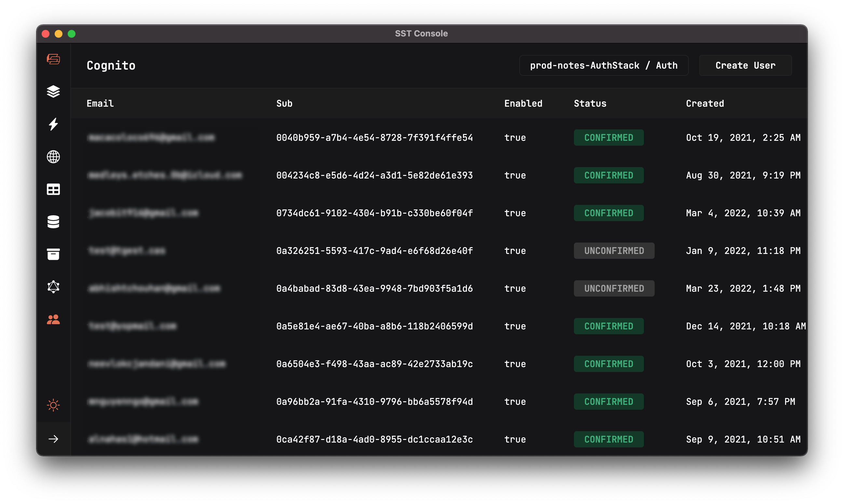Open Functions lightning bolt icon
This screenshot has width=844, height=504.
[53, 124]
